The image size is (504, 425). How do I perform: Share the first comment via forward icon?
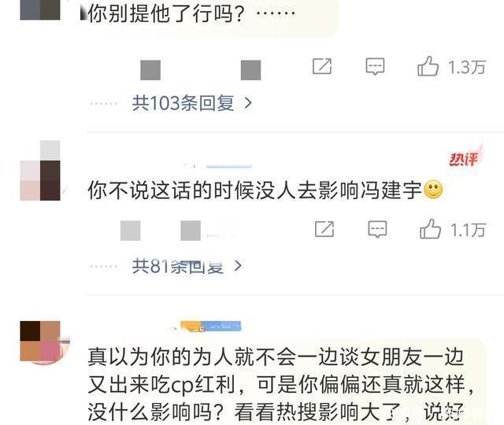tap(322, 66)
